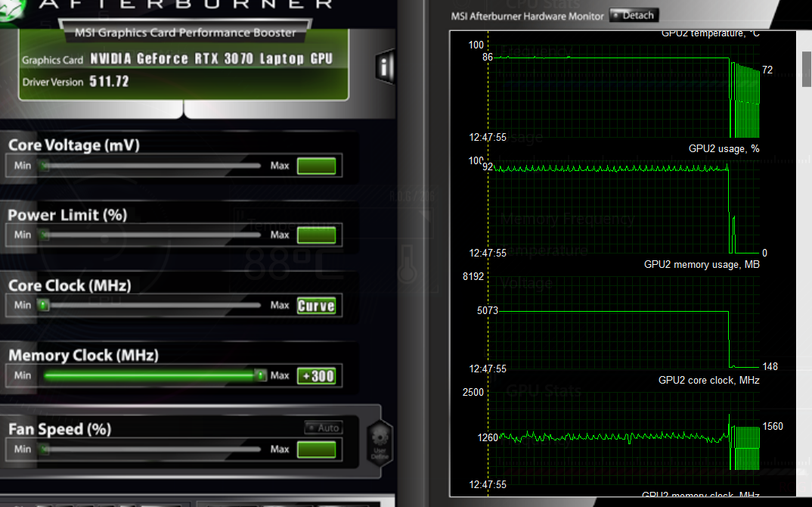Click the MSI Afterburner Hardware Monitor title
Image resolution: width=812 pixels, height=507 pixels.
click(527, 16)
